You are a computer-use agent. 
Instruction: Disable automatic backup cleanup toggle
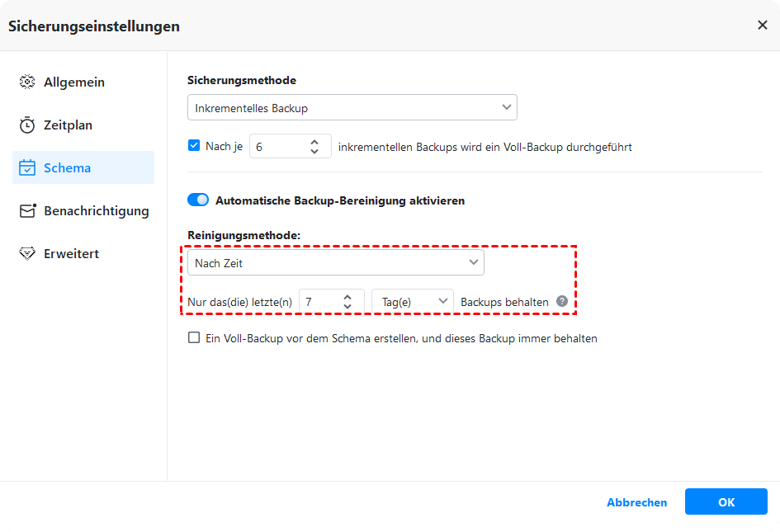coord(198,200)
